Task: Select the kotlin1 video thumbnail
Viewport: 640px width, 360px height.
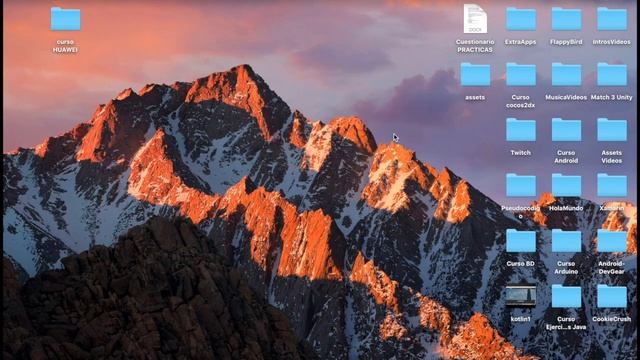Action: (521, 296)
